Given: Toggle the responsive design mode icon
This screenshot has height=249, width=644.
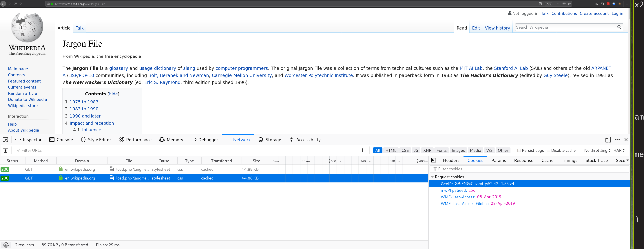Looking at the screenshot, I should point(608,140).
